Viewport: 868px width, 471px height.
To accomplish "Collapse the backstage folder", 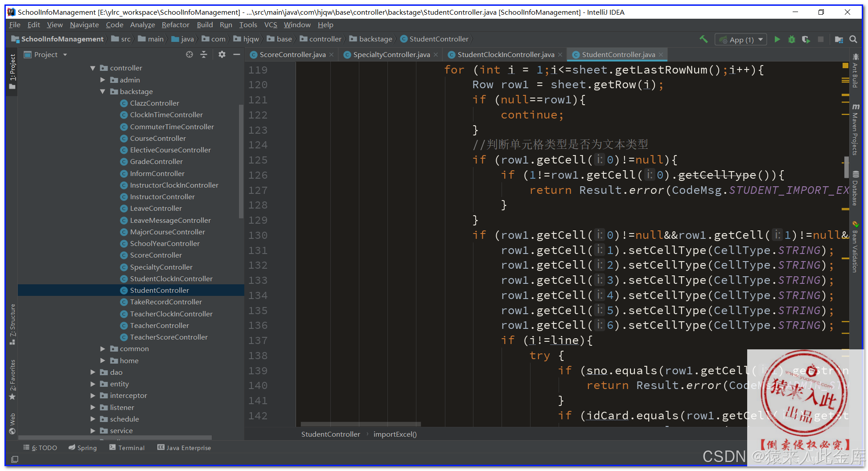I will pyautogui.click(x=103, y=91).
